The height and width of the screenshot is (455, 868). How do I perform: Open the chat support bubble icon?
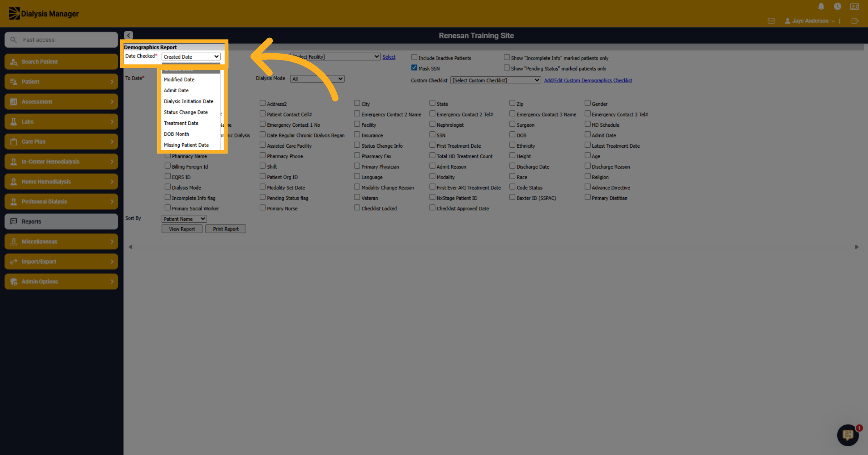point(848,435)
